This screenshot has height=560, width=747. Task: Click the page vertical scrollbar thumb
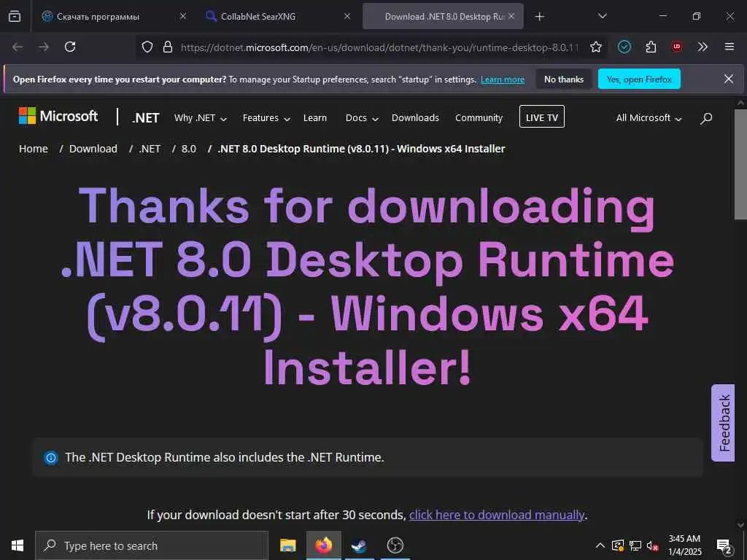pyautogui.click(x=741, y=164)
